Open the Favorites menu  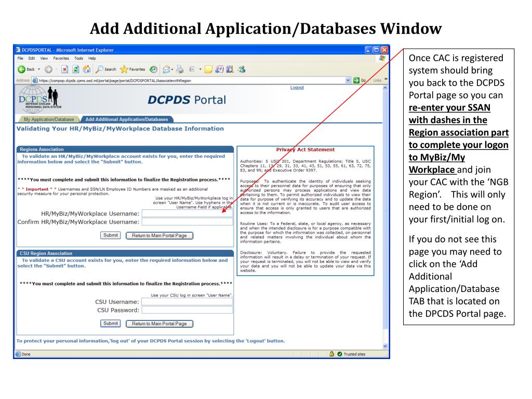tap(61, 58)
